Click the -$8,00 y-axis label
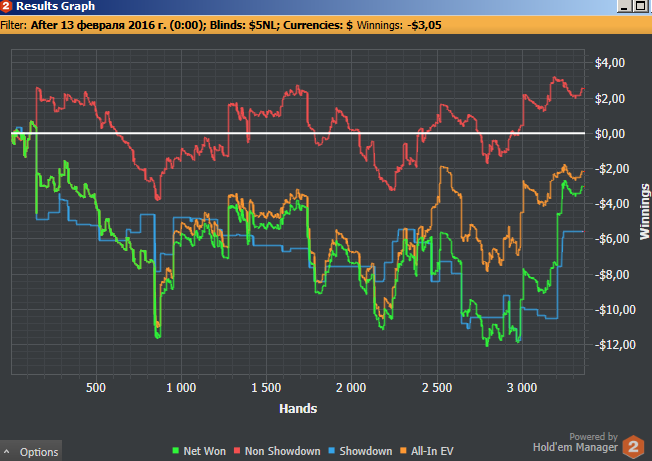 pos(612,274)
